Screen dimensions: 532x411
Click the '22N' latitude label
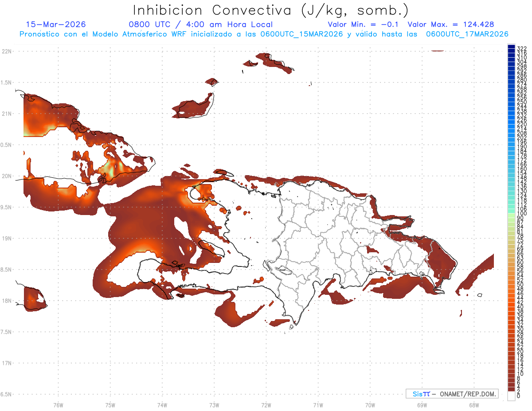tap(7, 51)
